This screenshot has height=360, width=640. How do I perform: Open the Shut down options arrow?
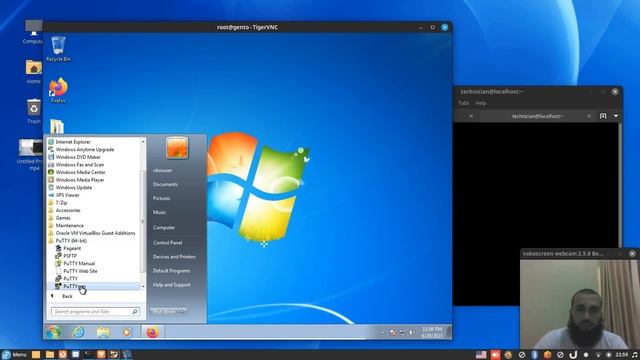pyautogui.click(x=182, y=311)
